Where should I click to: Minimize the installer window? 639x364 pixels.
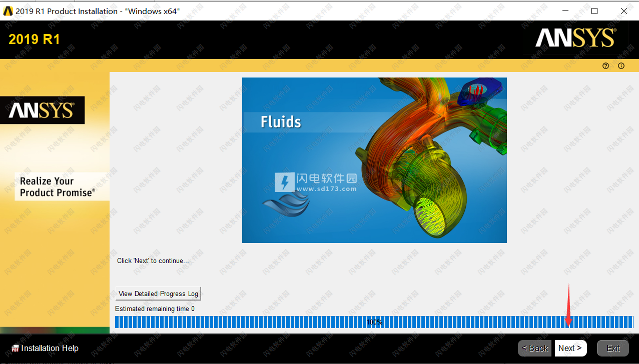(565, 10)
